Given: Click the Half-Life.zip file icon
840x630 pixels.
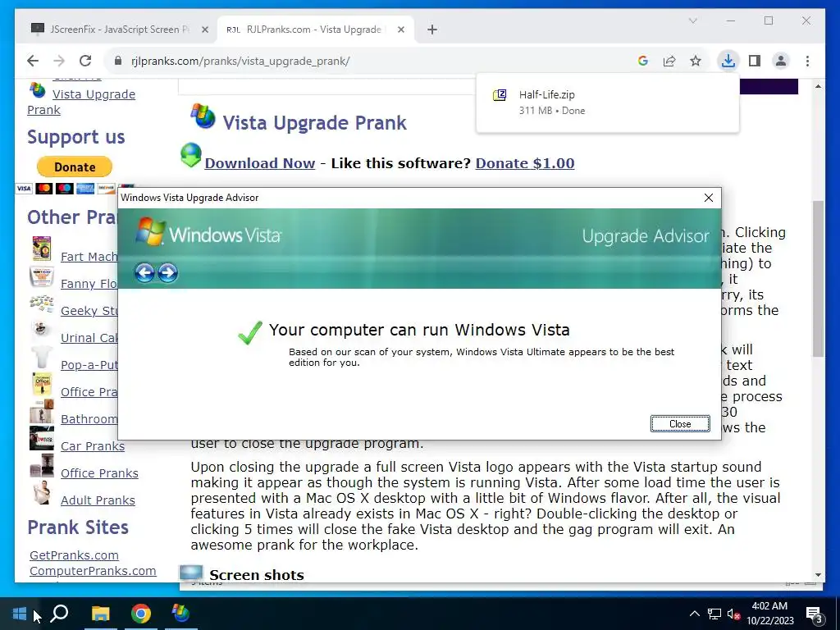Looking at the screenshot, I should coord(500,95).
